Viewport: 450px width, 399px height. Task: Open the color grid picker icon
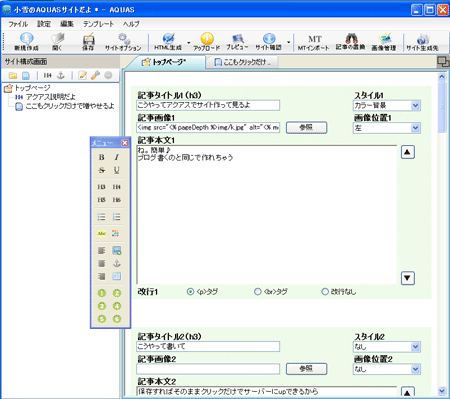point(116,233)
